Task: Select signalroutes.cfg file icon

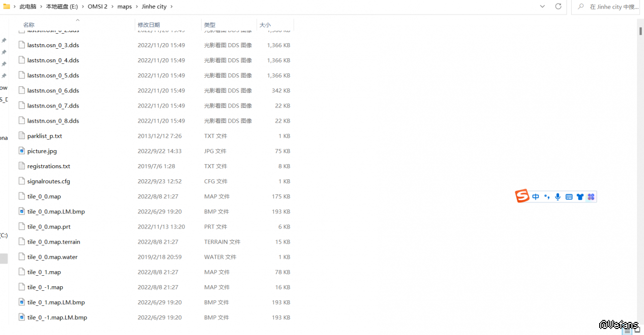Action: coord(22,181)
